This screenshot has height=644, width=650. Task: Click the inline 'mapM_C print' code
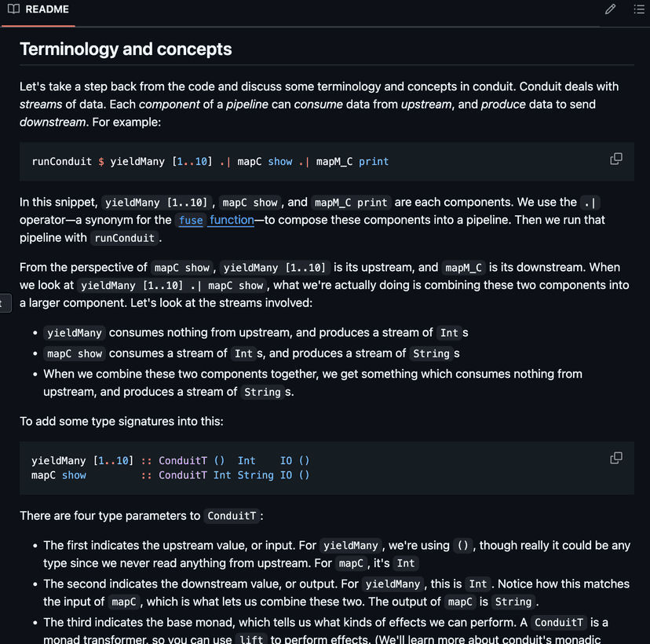pyautogui.click(x=351, y=203)
